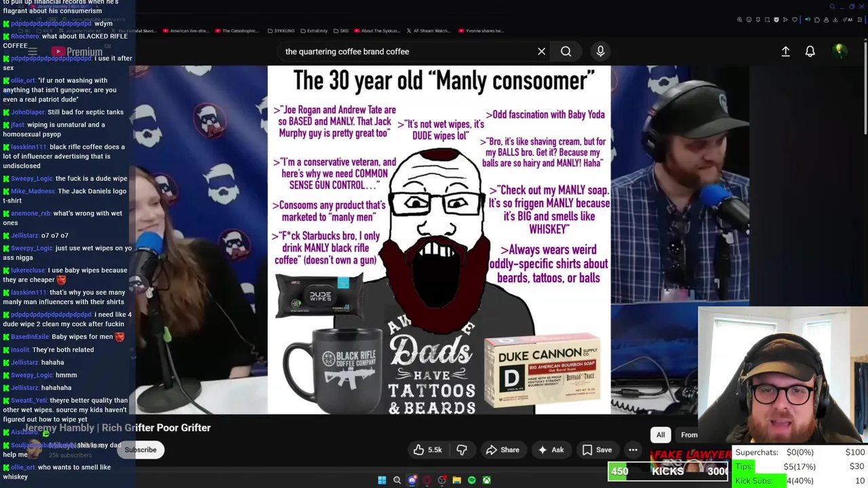The height and width of the screenshot is (488, 868).
Task: Open the Xbox app from the taskbar
Action: pos(486,480)
